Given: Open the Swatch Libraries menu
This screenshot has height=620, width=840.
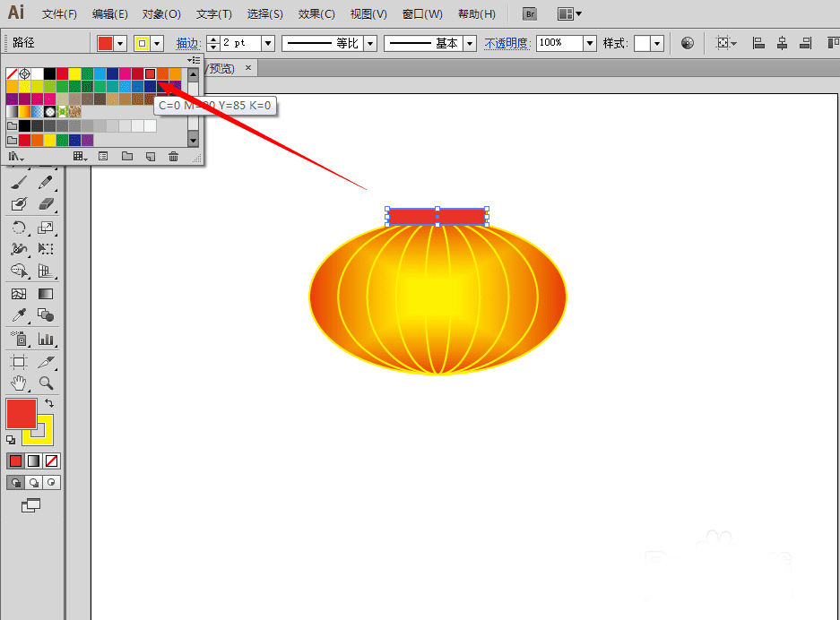Looking at the screenshot, I should (x=16, y=156).
